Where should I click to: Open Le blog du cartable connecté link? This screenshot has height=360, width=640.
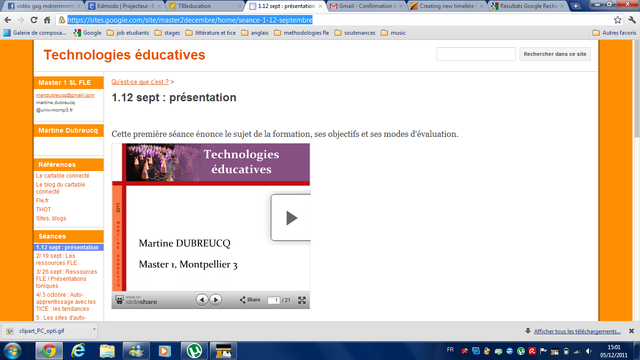[x=60, y=188]
